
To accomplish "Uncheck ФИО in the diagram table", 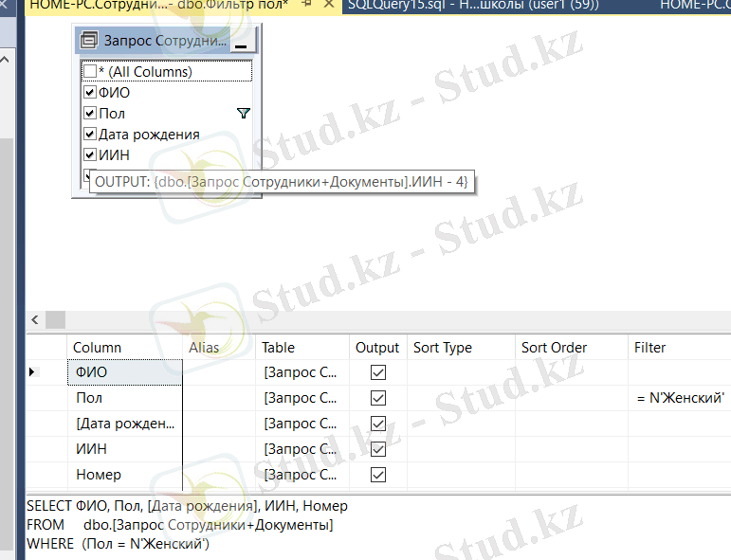I will pyautogui.click(x=89, y=92).
